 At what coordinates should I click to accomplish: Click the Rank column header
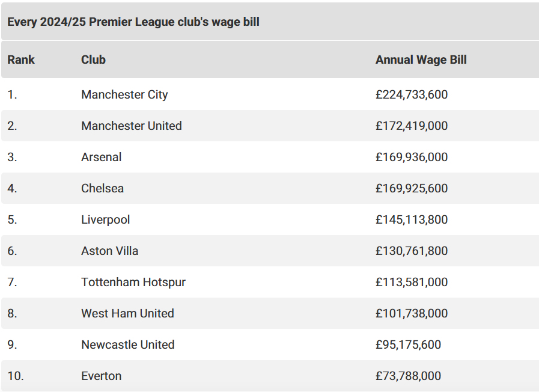pyautogui.click(x=21, y=60)
